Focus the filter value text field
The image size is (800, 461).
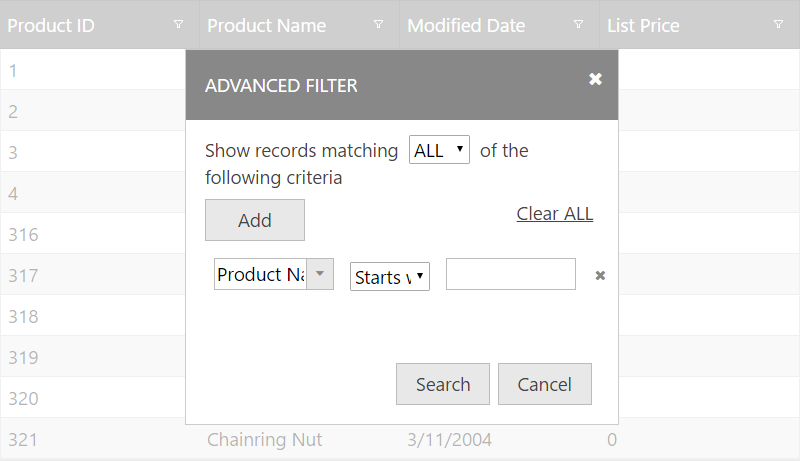(510, 274)
